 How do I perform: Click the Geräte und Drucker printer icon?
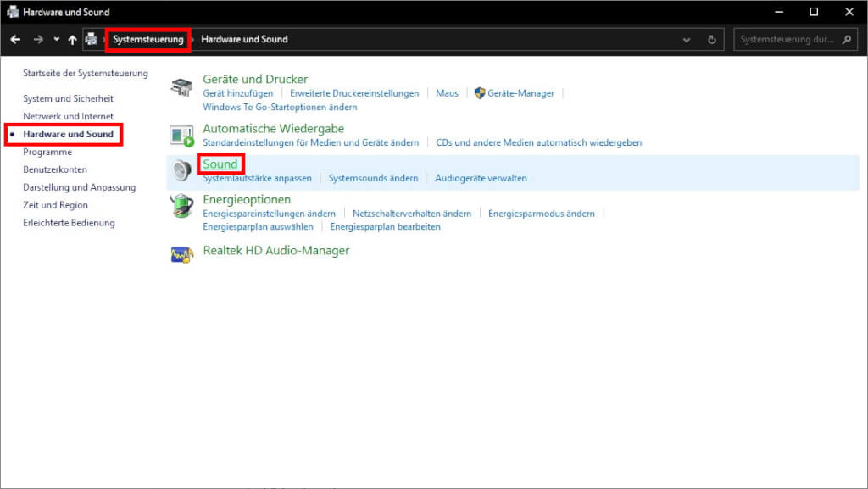coord(181,86)
